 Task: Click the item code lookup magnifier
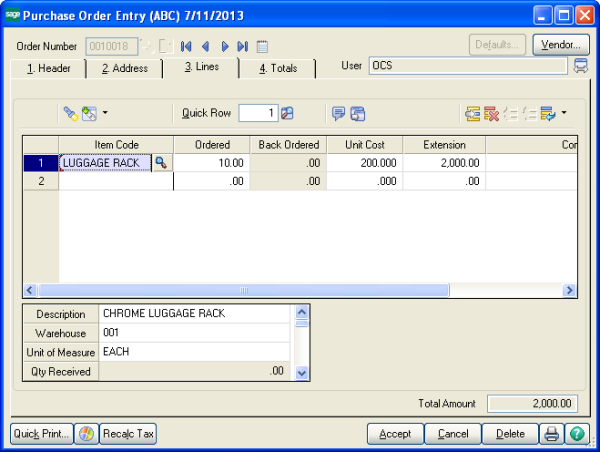pyautogui.click(x=162, y=162)
